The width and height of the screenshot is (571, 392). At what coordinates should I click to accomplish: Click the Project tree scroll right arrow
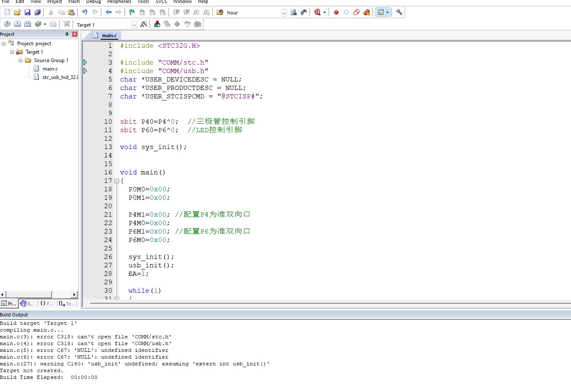[x=74, y=294]
